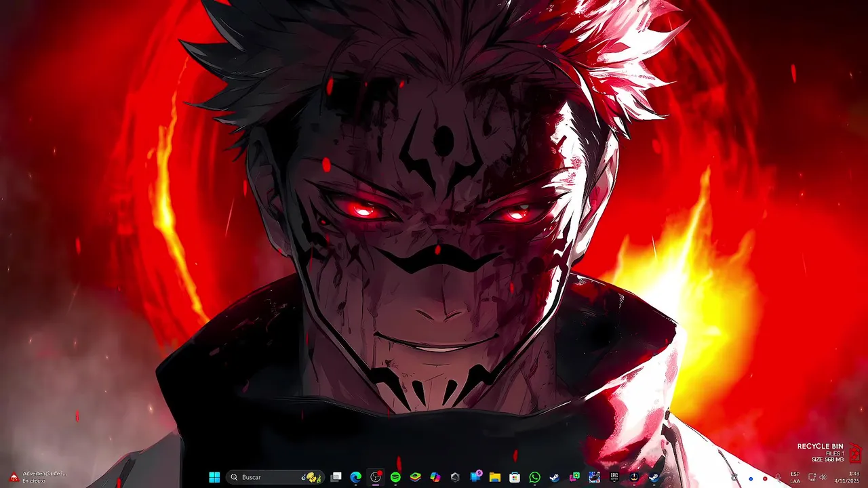Click the microphone tray icon
The height and width of the screenshot is (488, 868).
(x=778, y=478)
